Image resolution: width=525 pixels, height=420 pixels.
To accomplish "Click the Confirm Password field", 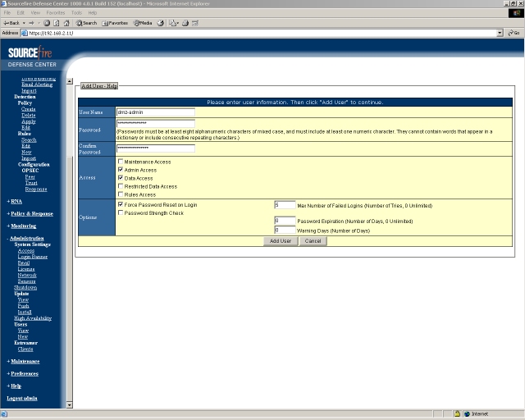I will tap(156, 148).
